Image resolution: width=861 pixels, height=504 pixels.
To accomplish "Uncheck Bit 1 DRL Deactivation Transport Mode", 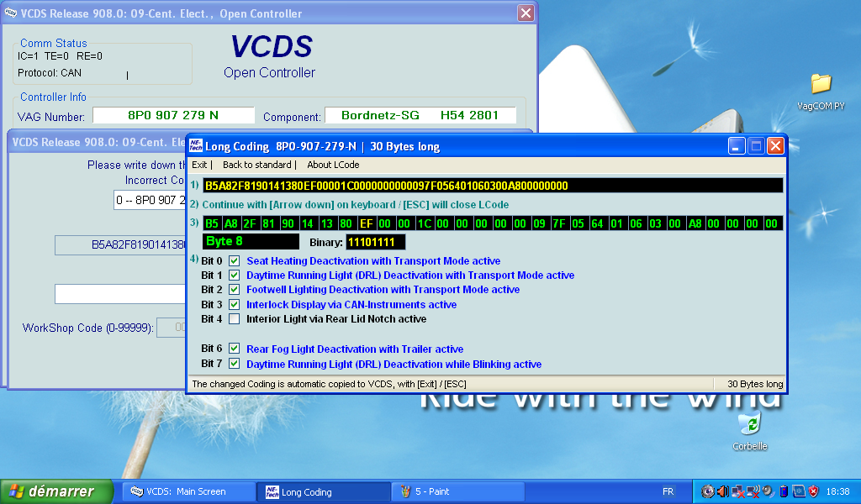I will coord(235,275).
